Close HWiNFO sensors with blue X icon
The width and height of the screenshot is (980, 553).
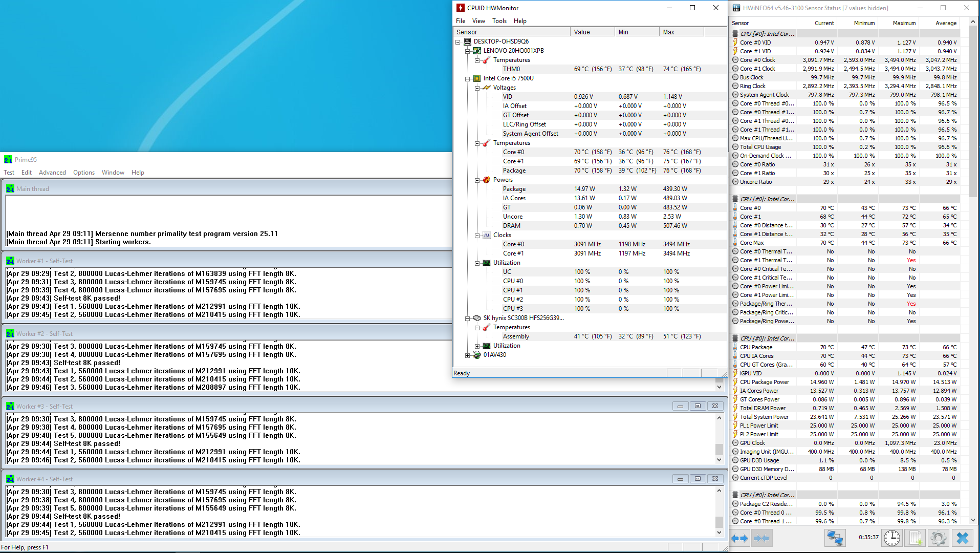(963, 538)
